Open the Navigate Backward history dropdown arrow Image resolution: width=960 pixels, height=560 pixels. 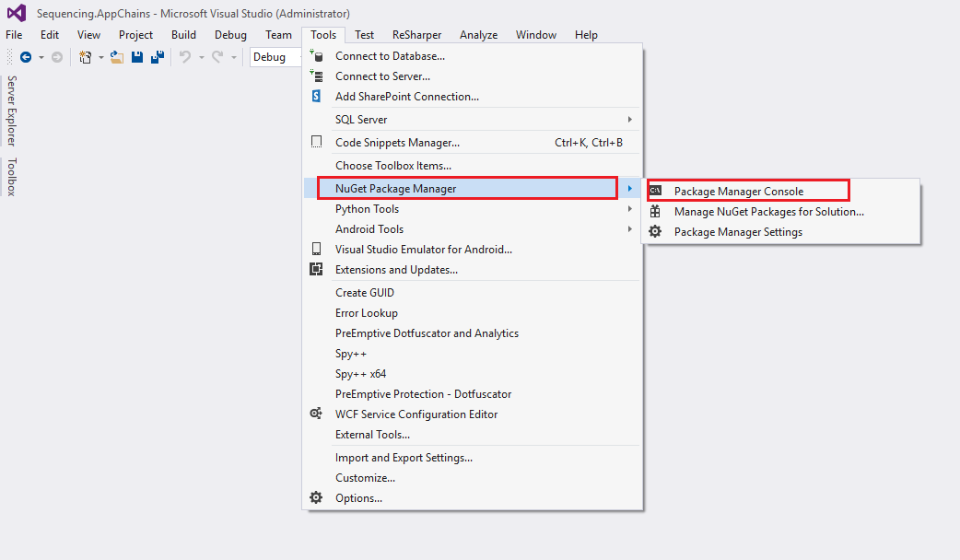(41, 57)
